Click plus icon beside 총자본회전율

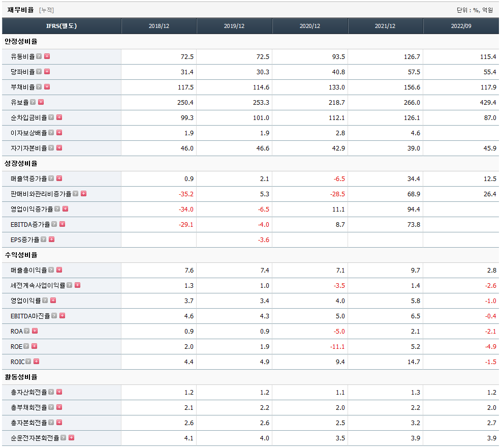click(59, 423)
